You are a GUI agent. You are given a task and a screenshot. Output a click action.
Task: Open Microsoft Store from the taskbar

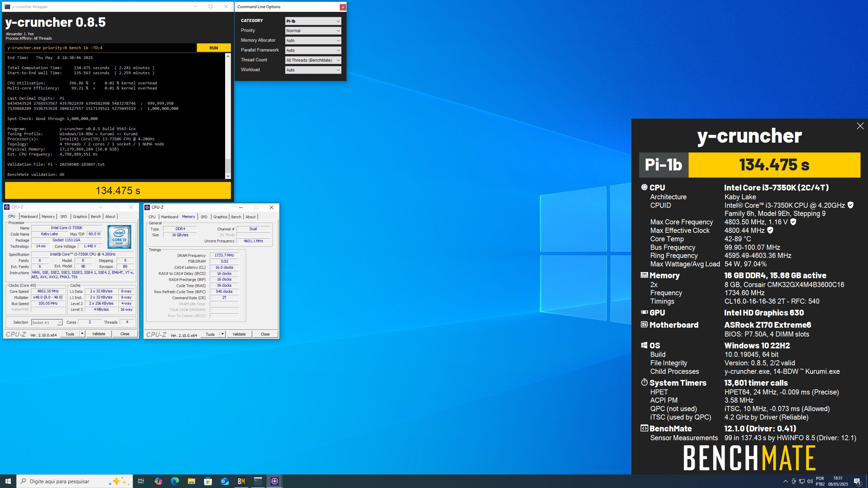click(208, 481)
